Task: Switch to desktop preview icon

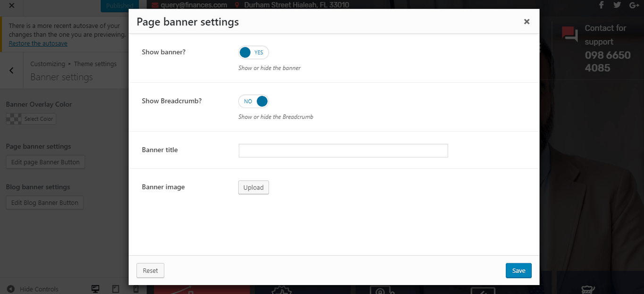Action: [95, 289]
